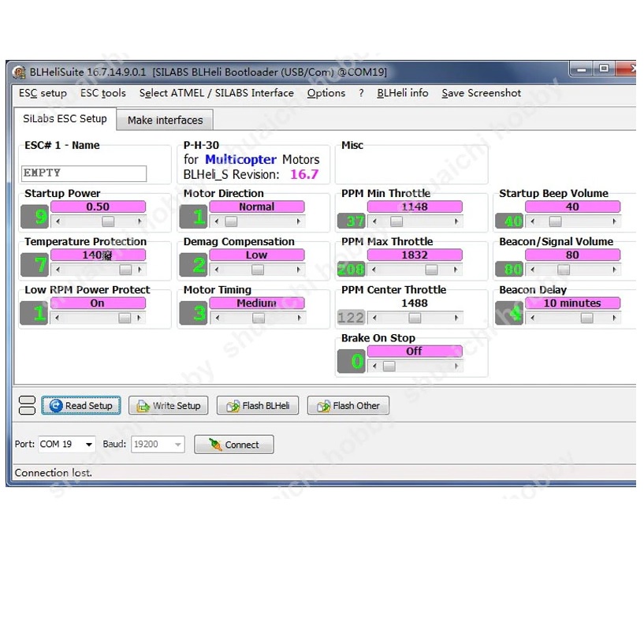Image resolution: width=644 pixels, height=644 pixels.
Task: Click the Connection lost status bar text
Action: tap(54, 473)
